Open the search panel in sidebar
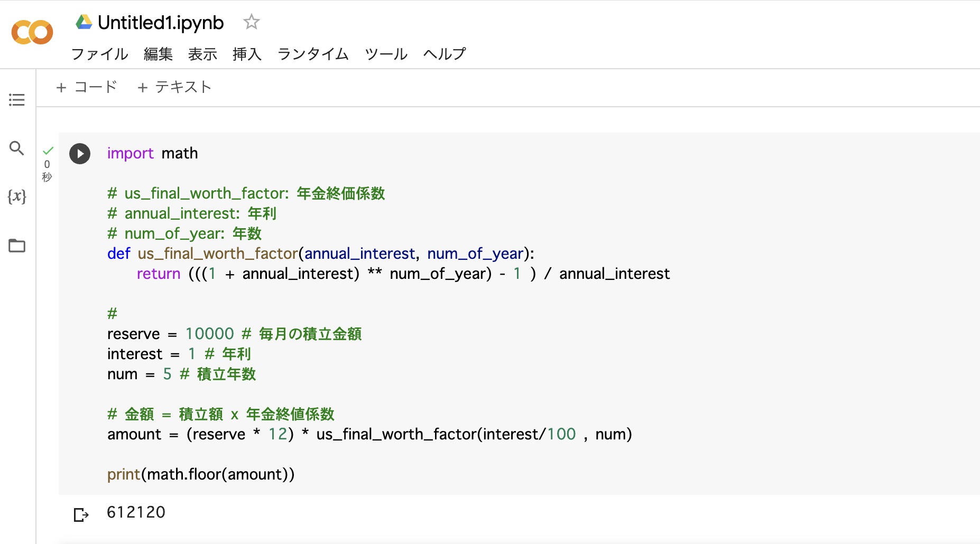 pos(16,148)
